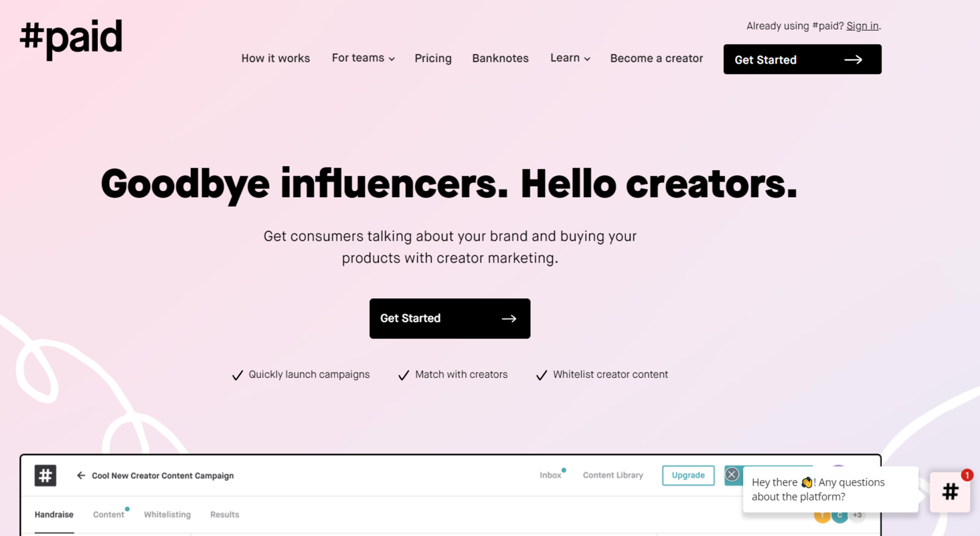The width and height of the screenshot is (980, 536).
Task: Open the Inbox with the notification dot
Action: [549, 475]
